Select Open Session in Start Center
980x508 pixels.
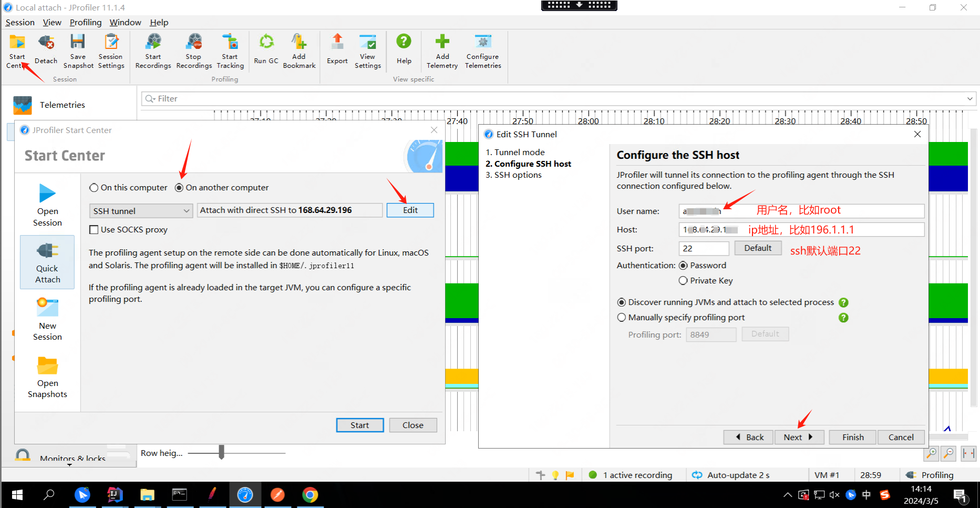(47, 205)
